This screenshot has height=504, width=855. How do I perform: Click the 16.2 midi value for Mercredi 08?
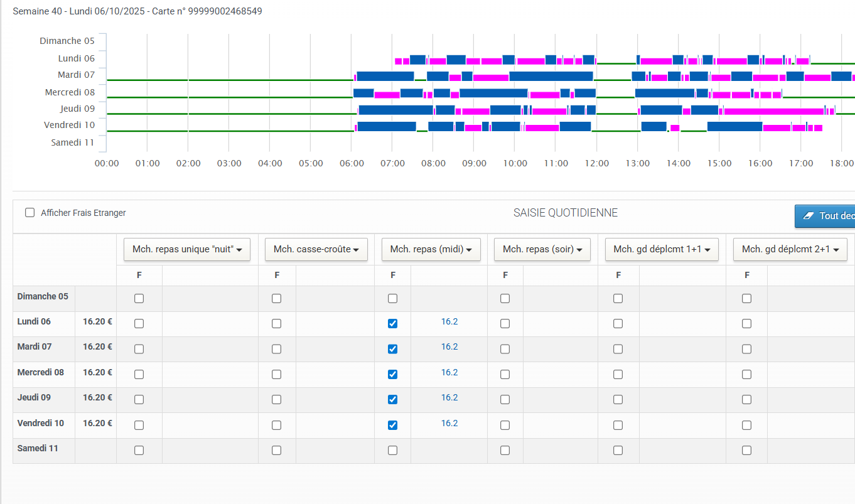[x=449, y=373]
